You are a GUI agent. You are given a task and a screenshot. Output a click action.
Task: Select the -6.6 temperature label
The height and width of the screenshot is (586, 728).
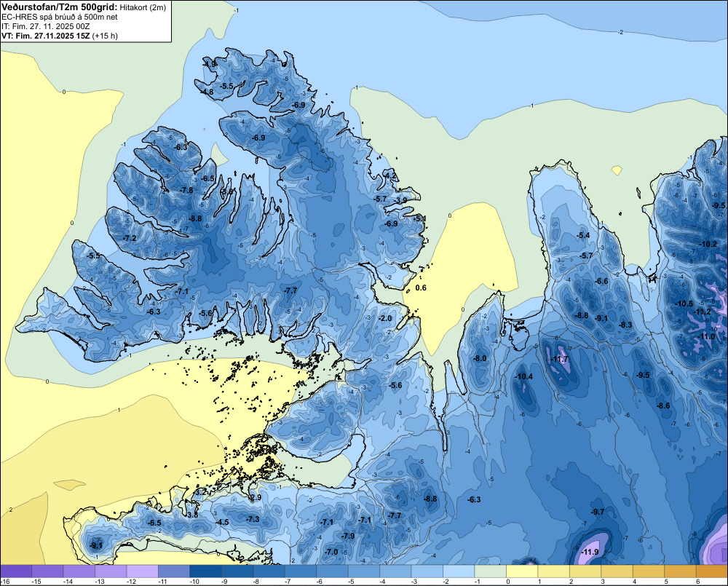[602, 282]
